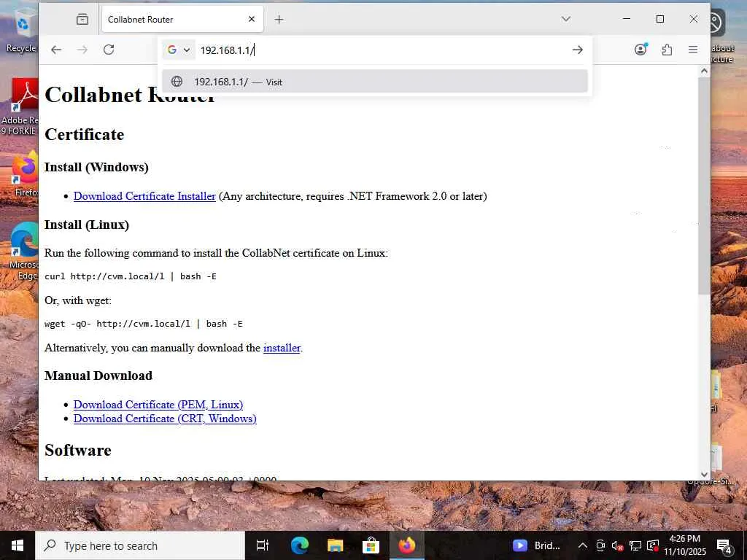Open the notification center icon

click(724, 545)
